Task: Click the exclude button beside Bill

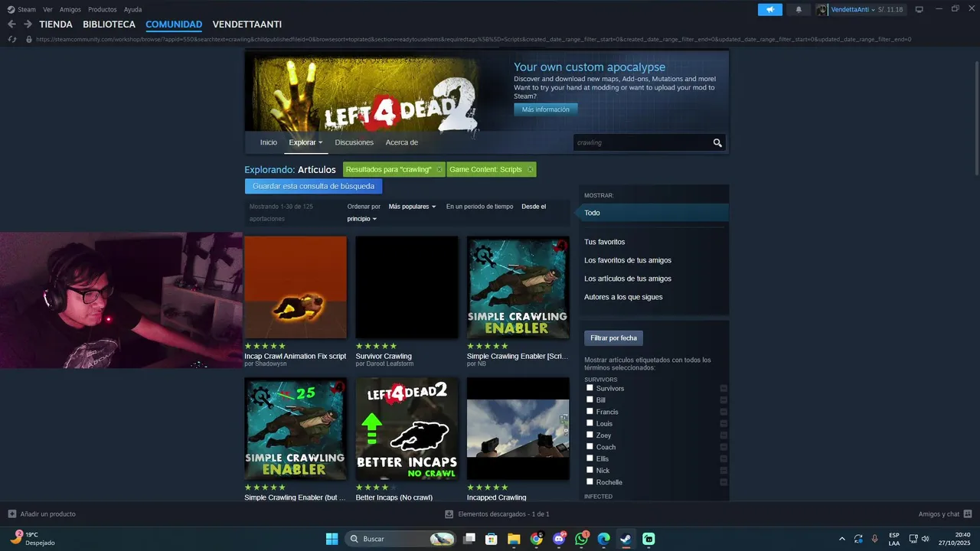Action: (724, 400)
